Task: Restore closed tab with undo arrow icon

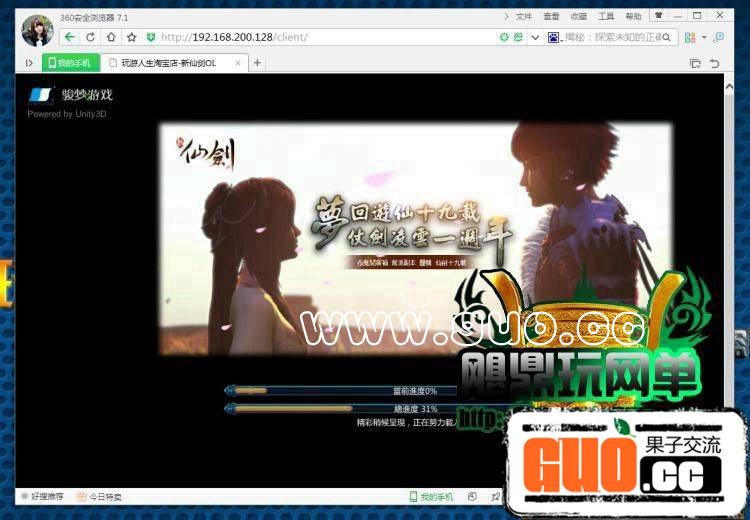Action: pos(715,63)
